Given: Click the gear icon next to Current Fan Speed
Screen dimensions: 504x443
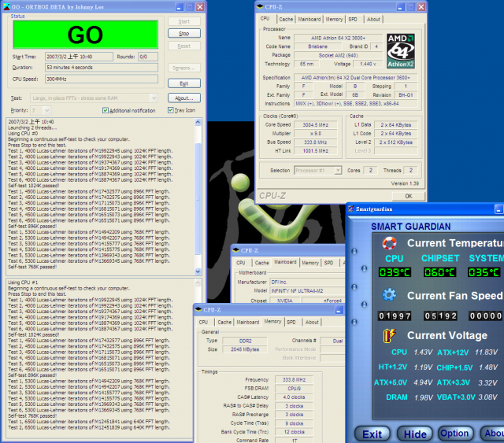Looking at the screenshot, I should tap(389, 295).
